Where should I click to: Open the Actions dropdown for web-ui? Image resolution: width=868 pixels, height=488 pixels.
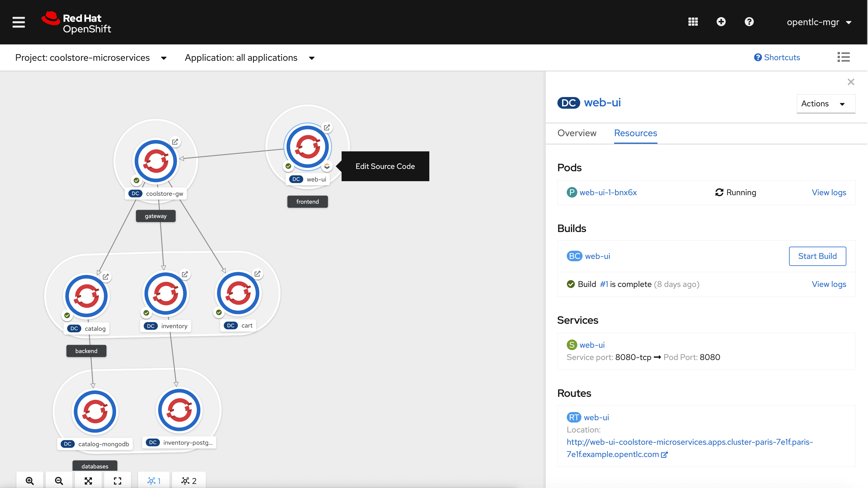(x=825, y=104)
